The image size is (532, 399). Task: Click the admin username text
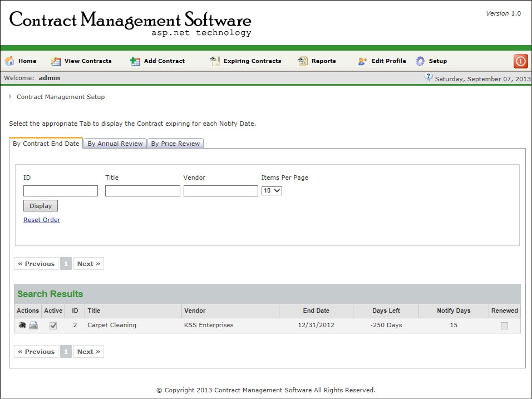click(49, 78)
